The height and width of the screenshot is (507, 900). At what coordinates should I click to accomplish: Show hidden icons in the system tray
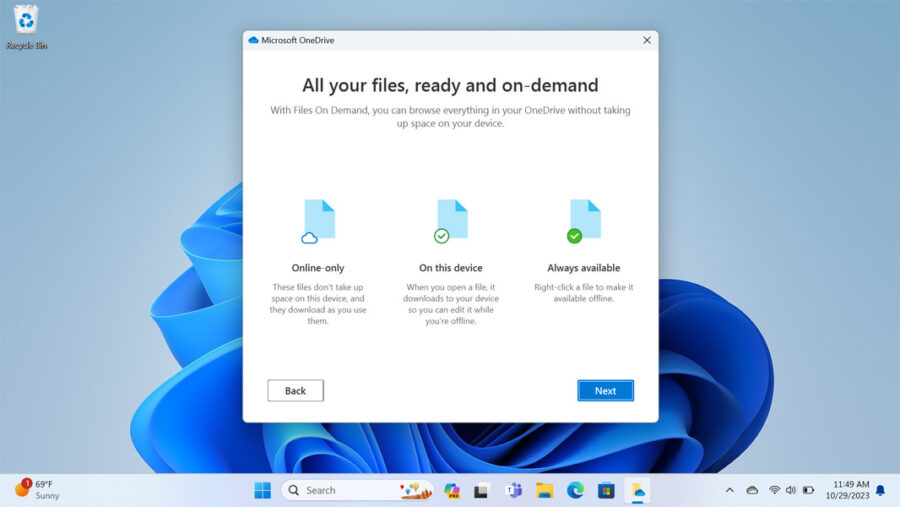[730, 490]
